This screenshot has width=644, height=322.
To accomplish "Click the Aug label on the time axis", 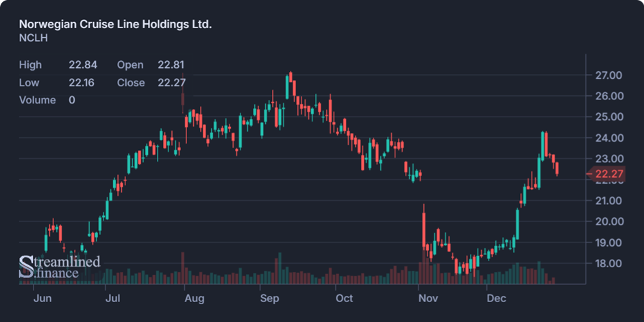I will 195,298.
